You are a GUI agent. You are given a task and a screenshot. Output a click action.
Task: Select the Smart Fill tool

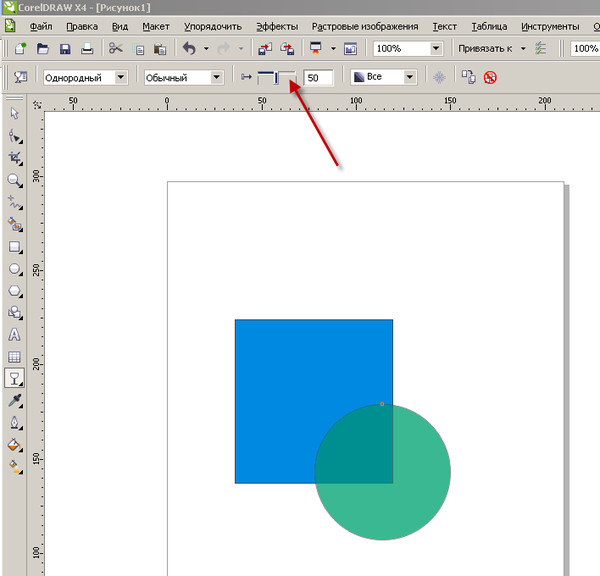[x=15, y=224]
